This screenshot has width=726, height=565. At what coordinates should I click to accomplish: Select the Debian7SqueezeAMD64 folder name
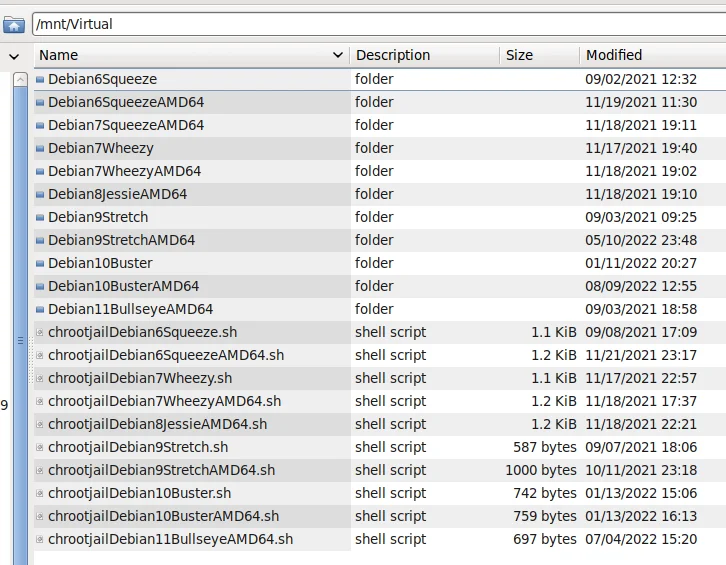tap(126, 125)
